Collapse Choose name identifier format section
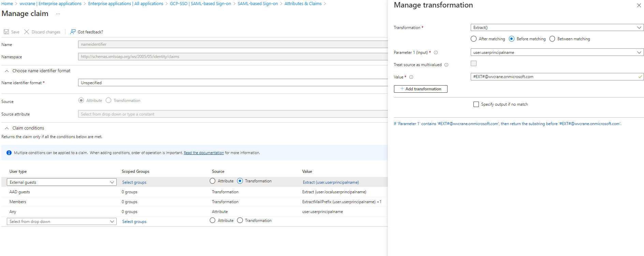Viewport: 644px width, 256px height. [x=7, y=71]
